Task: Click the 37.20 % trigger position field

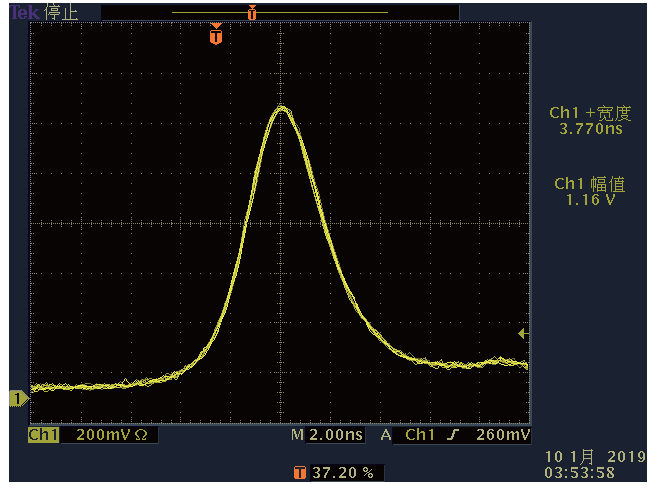Action: click(x=346, y=472)
